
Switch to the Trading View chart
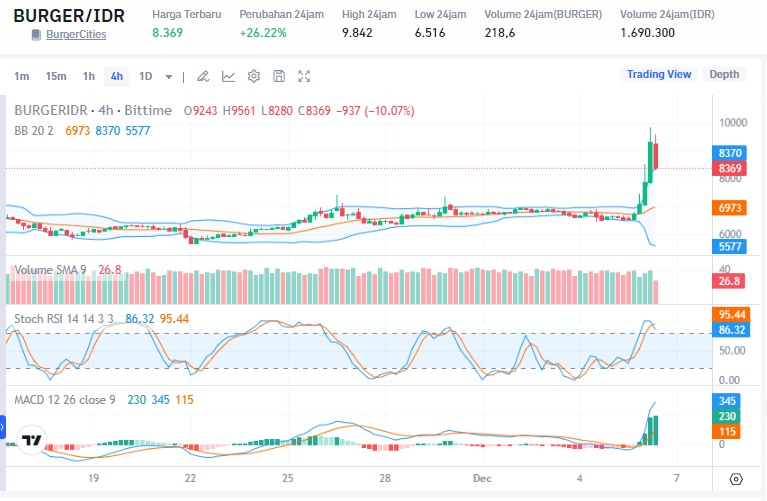pyautogui.click(x=659, y=74)
